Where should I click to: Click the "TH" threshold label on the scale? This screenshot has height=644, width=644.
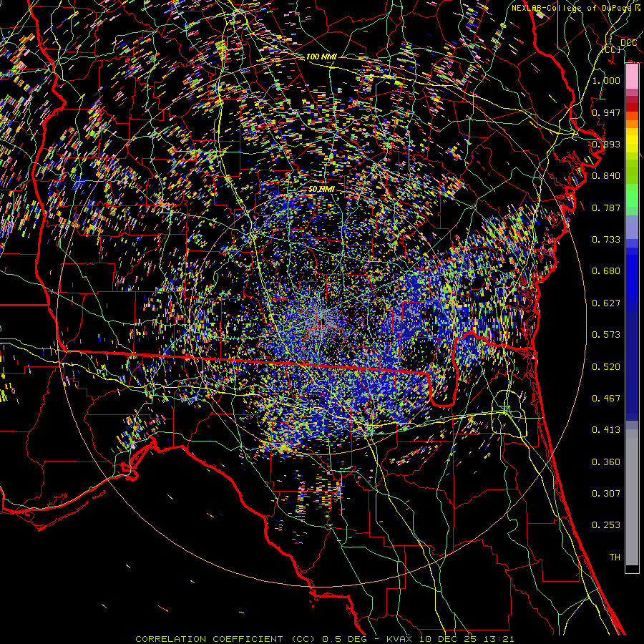click(615, 557)
